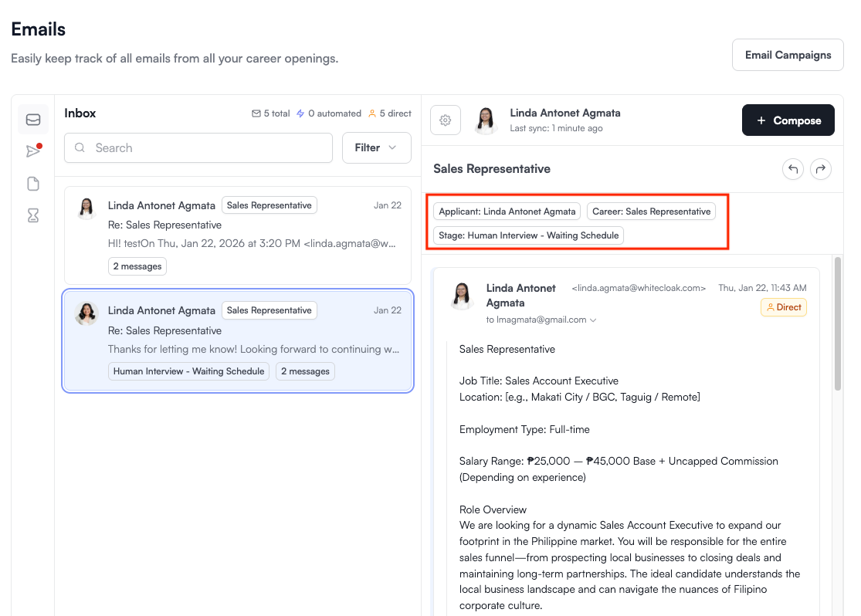Click the magnifier icon in search box
The height and width of the screenshot is (616, 861).
[80, 148]
